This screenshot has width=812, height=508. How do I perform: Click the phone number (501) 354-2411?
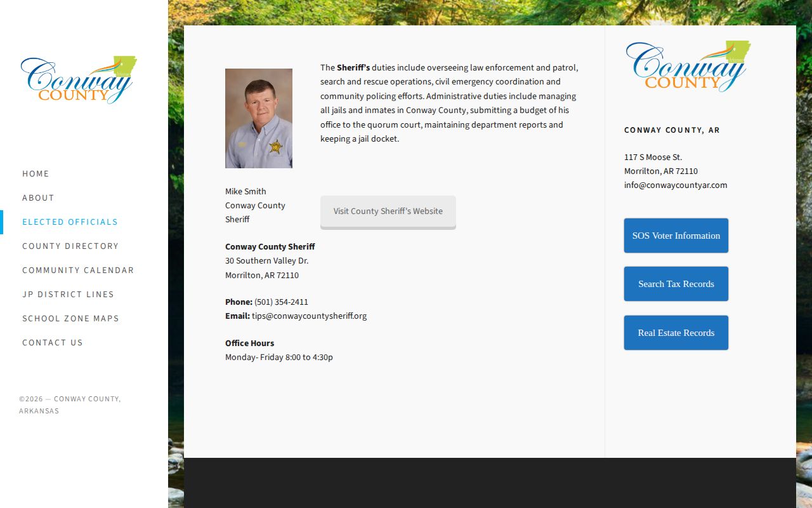tap(281, 302)
